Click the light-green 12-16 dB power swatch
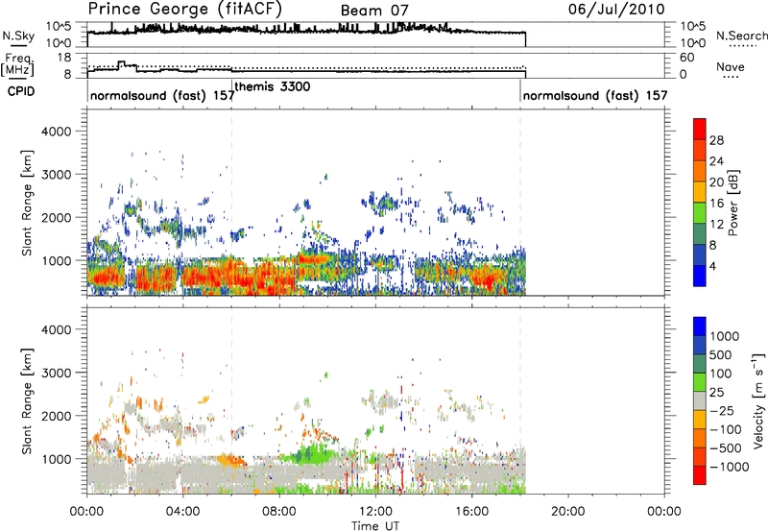Screen dimensions: 768x532 [x=700, y=212]
